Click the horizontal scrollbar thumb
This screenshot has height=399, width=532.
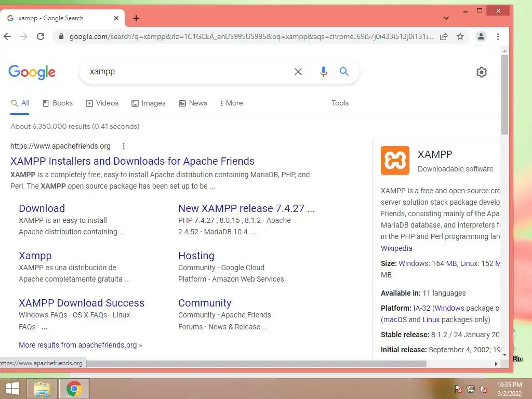click(x=256, y=364)
